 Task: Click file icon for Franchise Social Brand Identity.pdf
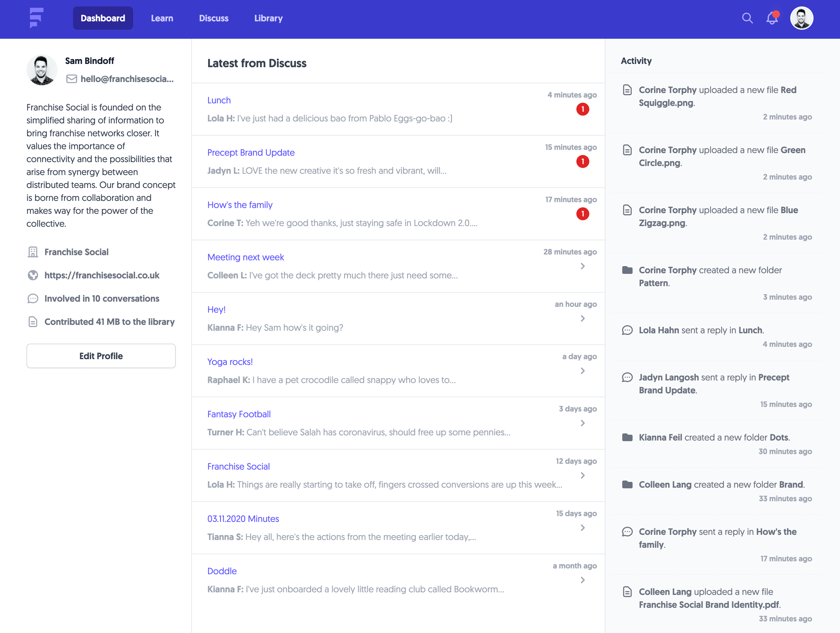click(x=627, y=592)
